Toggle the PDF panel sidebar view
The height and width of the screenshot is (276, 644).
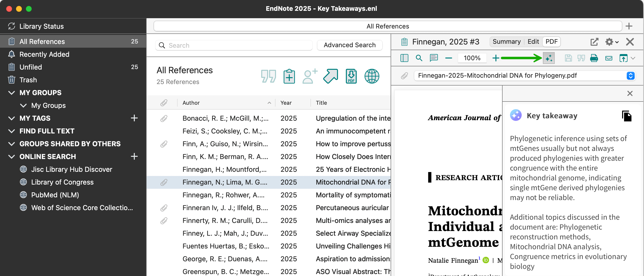point(404,58)
